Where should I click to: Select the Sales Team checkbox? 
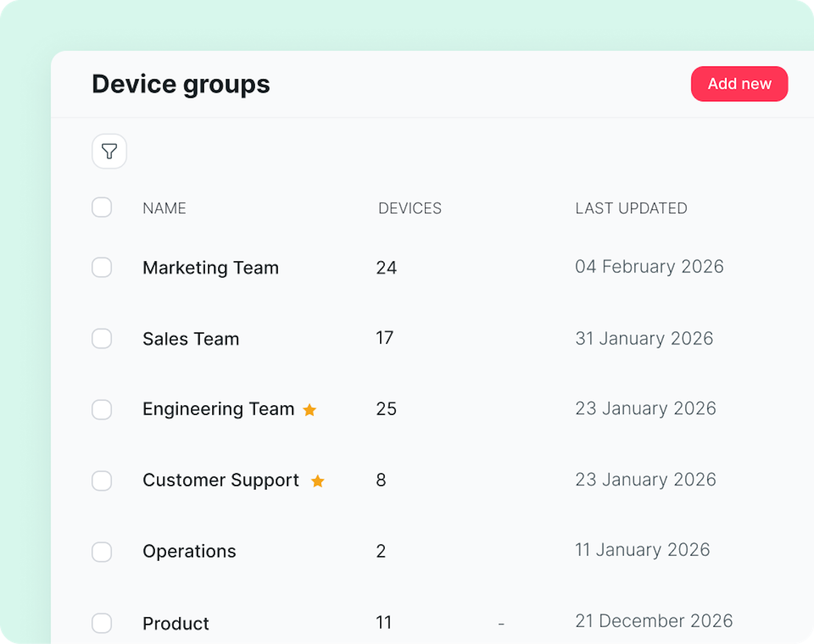102,339
